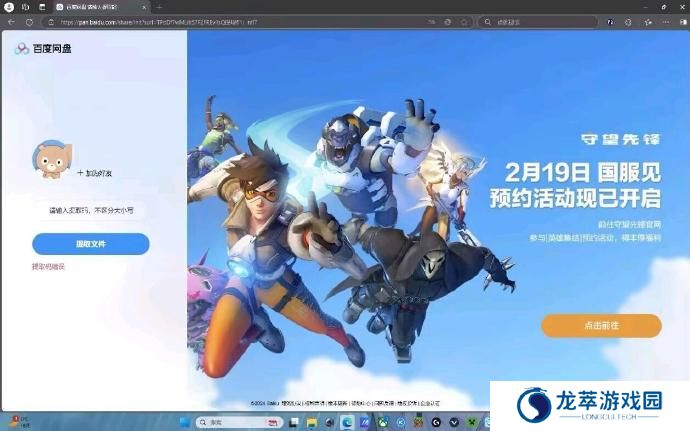Screen dimensions: 690x431
Task: Add page to favorites with star icon
Action: pos(464,22)
